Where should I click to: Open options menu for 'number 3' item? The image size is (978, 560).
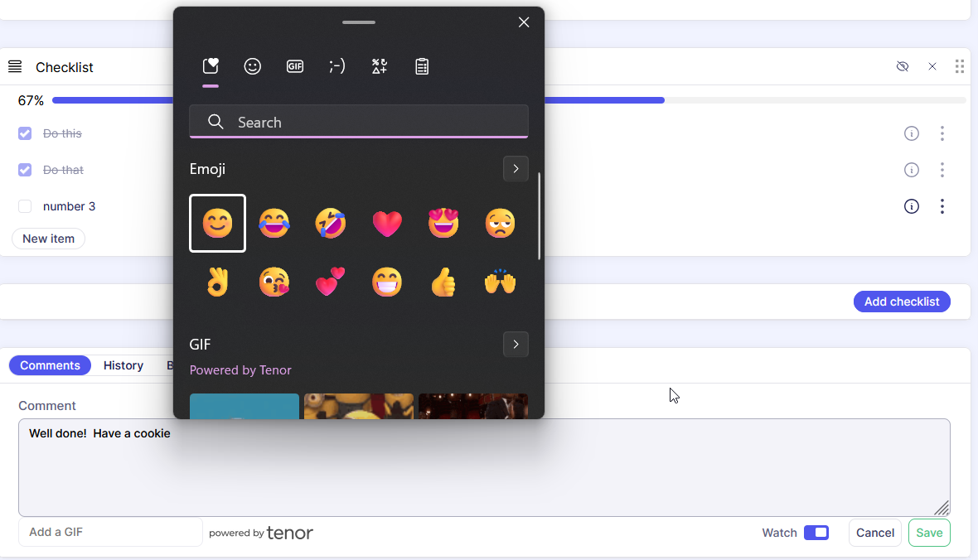point(942,206)
